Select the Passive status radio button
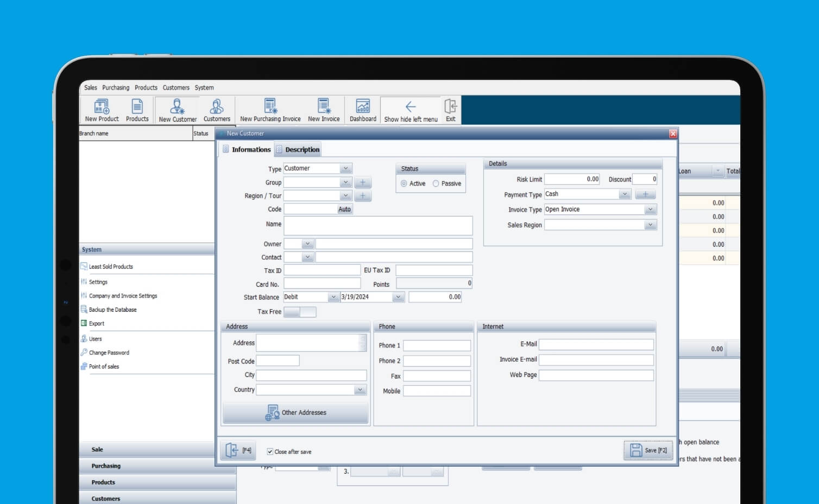819x504 pixels. (436, 184)
